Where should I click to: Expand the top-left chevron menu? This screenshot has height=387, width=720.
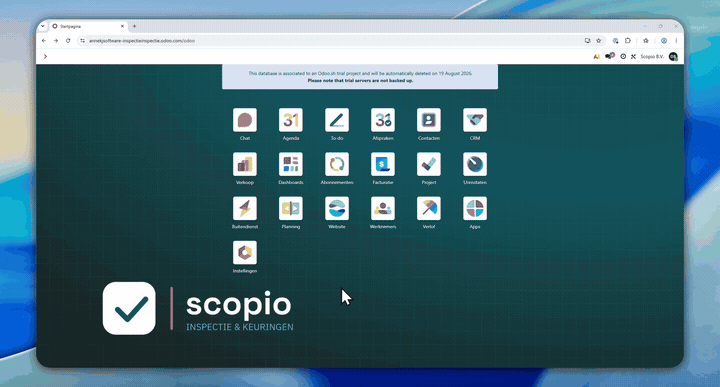point(45,56)
